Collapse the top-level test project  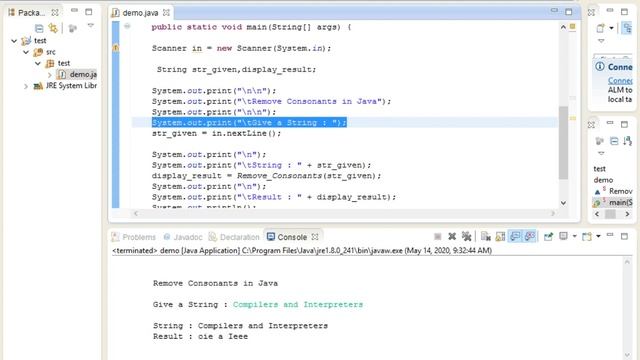click(14, 40)
